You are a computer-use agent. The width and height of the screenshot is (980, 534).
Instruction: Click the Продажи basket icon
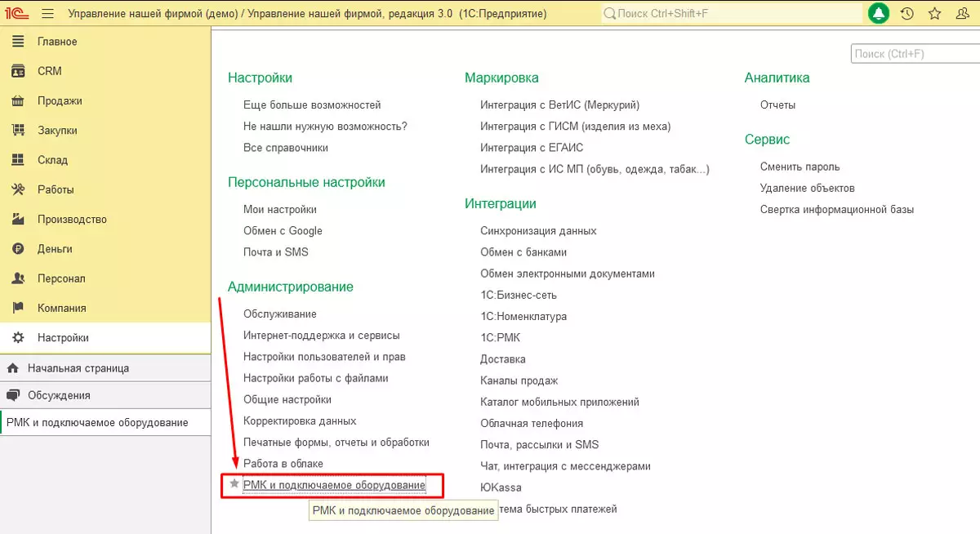coord(18,101)
